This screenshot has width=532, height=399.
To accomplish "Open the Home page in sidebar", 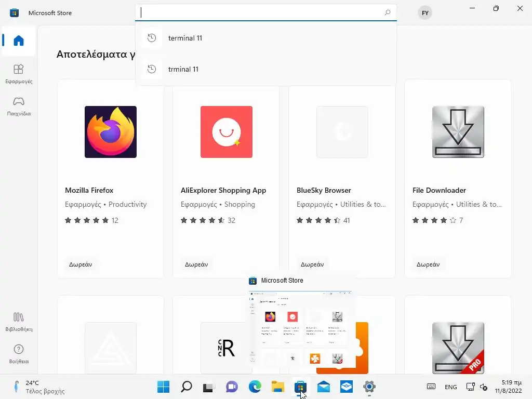I will click(19, 41).
